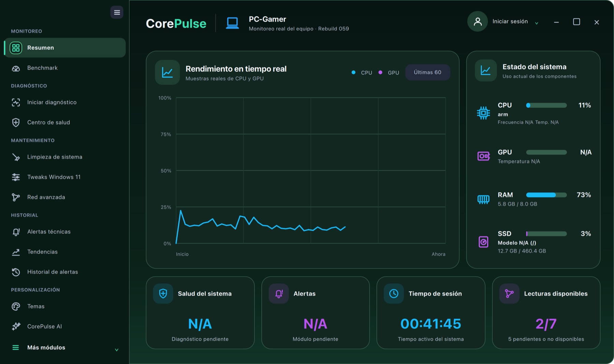Open the Benchmark section label
Viewport: 614px width, 364px height.
click(42, 68)
